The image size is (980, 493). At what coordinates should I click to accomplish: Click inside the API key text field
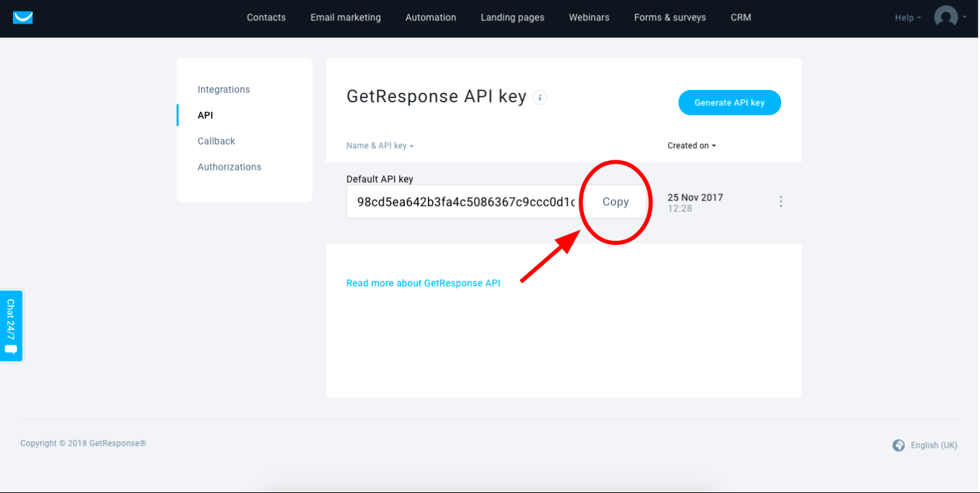[465, 202]
